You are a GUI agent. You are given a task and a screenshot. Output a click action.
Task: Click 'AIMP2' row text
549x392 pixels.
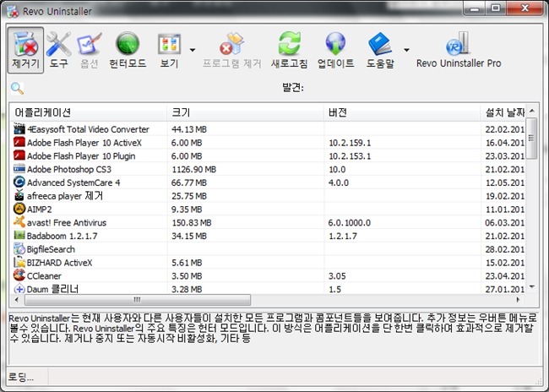pos(39,210)
